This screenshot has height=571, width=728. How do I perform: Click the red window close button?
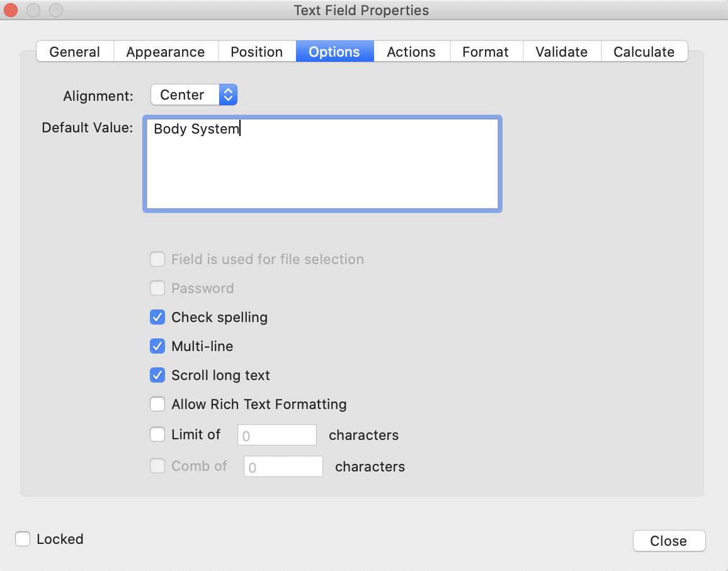coord(11,10)
